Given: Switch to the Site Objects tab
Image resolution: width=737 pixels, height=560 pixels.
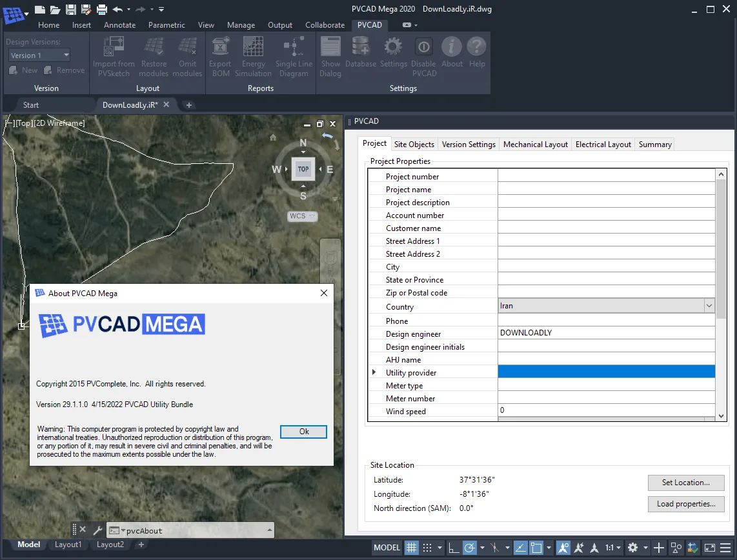Looking at the screenshot, I should [x=414, y=145].
